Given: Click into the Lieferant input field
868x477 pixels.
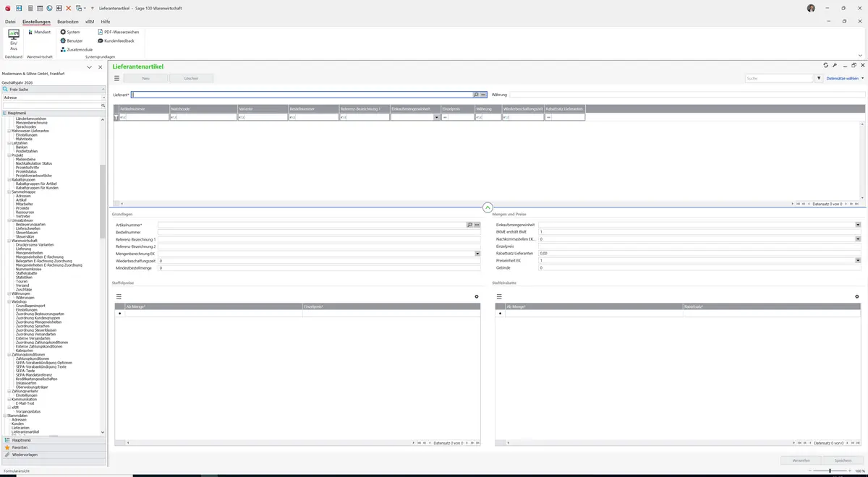Looking at the screenshot, I should click(x=302, y=95).
